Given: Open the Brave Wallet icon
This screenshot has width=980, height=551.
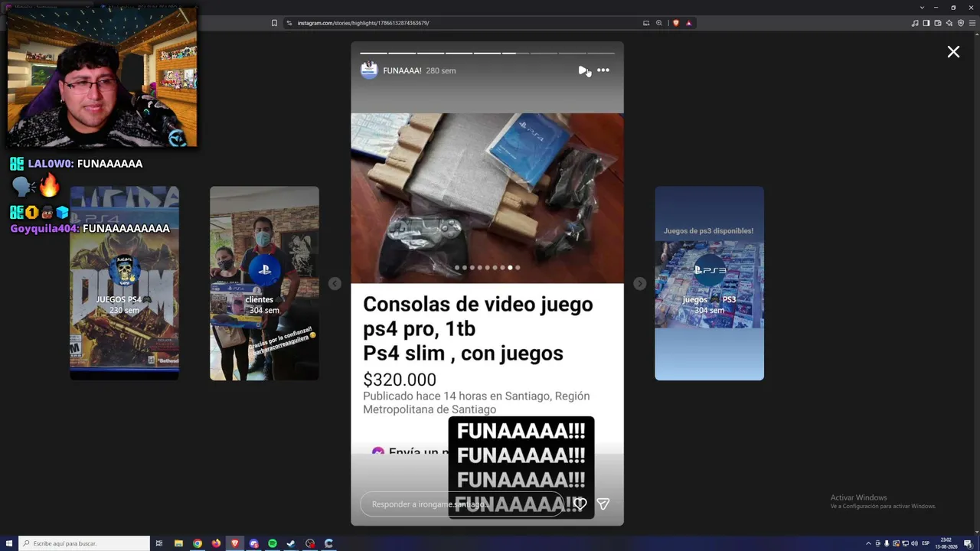Looking at the screenshot, I should (x=938, y=23).
